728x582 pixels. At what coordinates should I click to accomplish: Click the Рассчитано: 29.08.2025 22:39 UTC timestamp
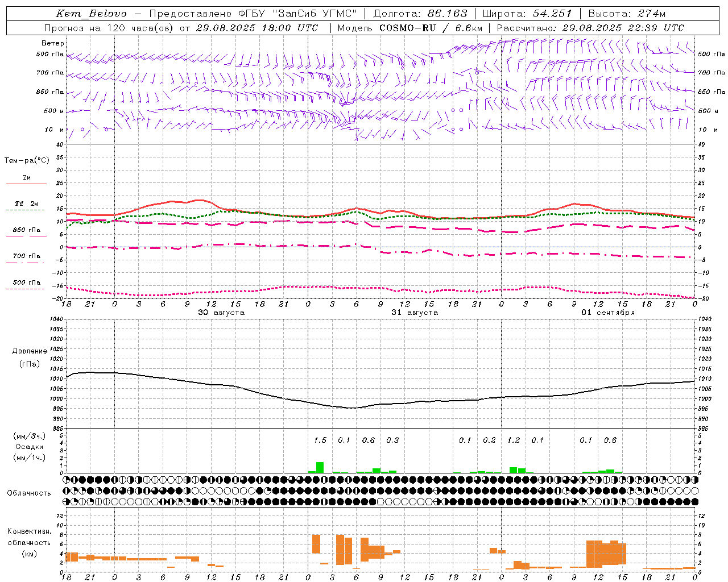pos(590,28)
